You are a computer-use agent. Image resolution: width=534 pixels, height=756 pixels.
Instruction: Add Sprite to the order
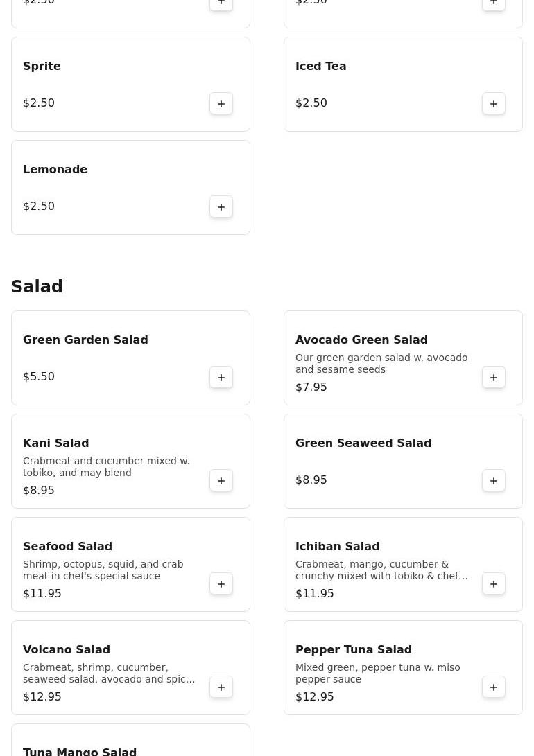point(221,103)
